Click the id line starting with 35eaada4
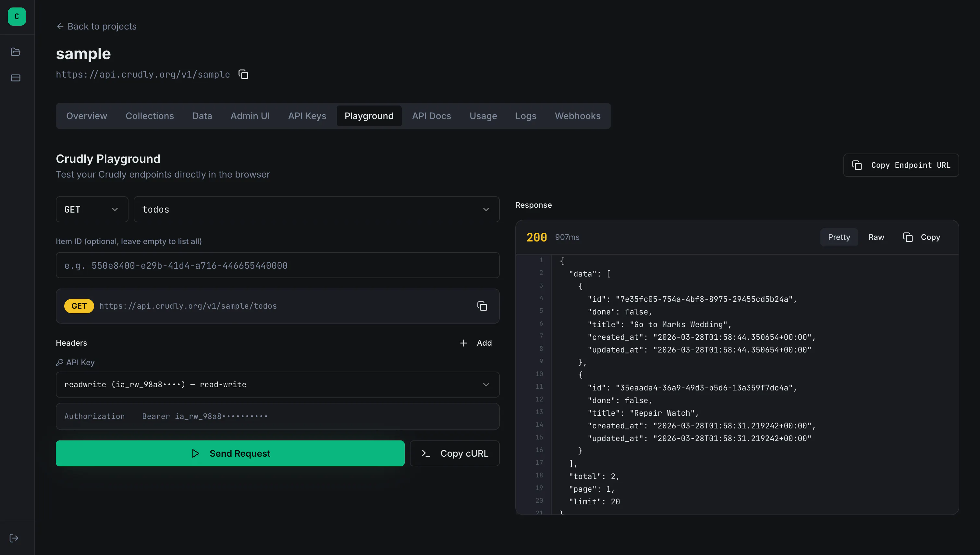 [692, 388]
